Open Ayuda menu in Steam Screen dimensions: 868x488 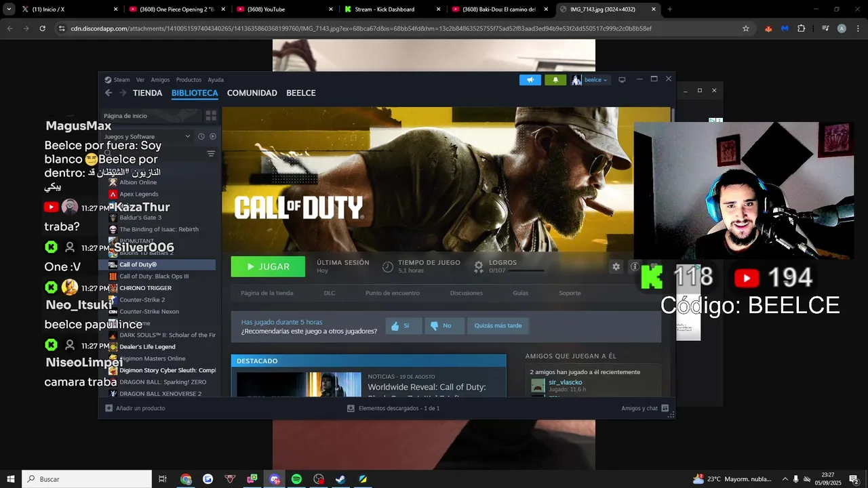pos(216,80)
